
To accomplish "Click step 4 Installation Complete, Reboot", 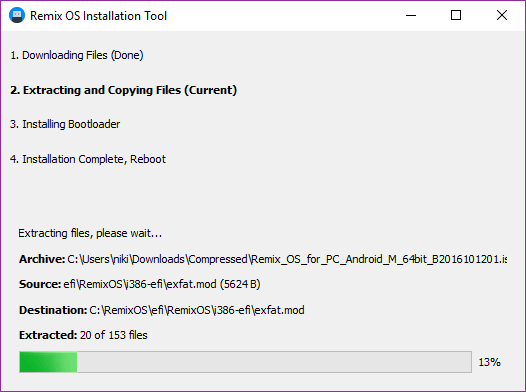I will 88,159.
